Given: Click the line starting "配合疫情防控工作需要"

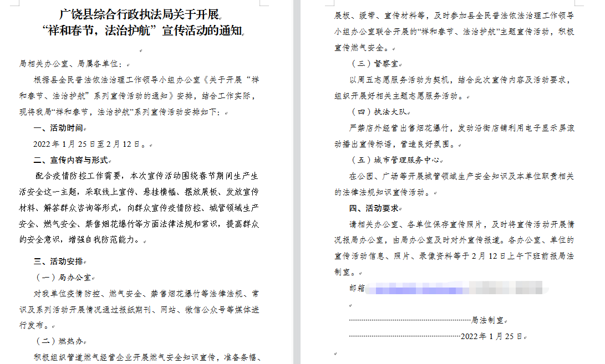Looking at the screenshot, I should click(146, 176).
